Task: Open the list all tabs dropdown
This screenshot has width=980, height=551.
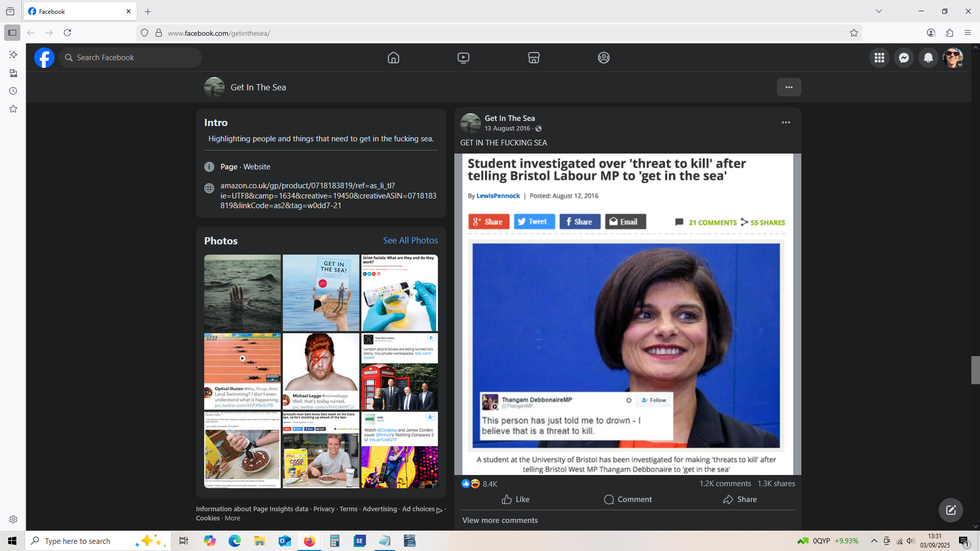Action: [879, 11]
